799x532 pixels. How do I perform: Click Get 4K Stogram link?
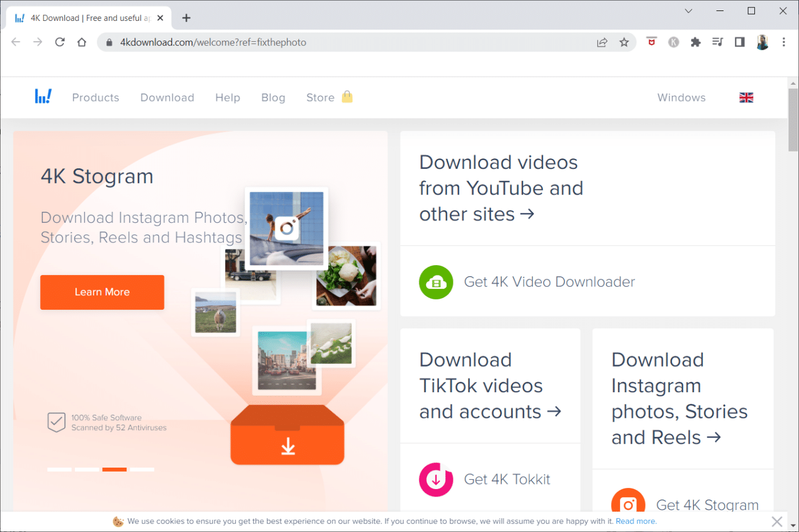click(x=707, y=505)
